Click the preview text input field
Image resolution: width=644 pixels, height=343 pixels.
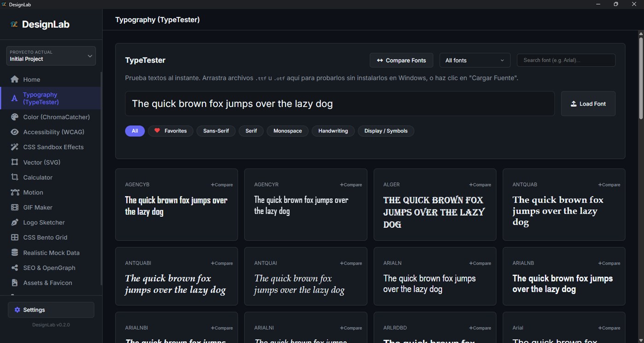[x=340, y=104]
